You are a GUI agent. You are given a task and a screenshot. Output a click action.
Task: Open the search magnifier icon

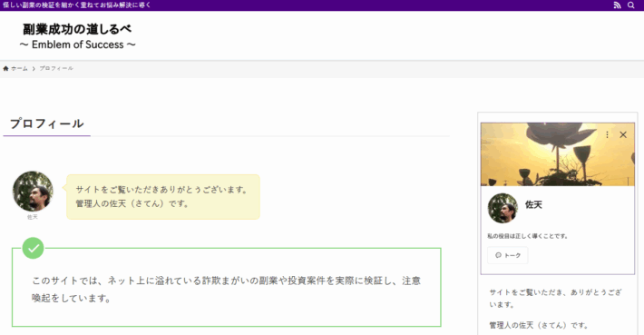[631, 5]
